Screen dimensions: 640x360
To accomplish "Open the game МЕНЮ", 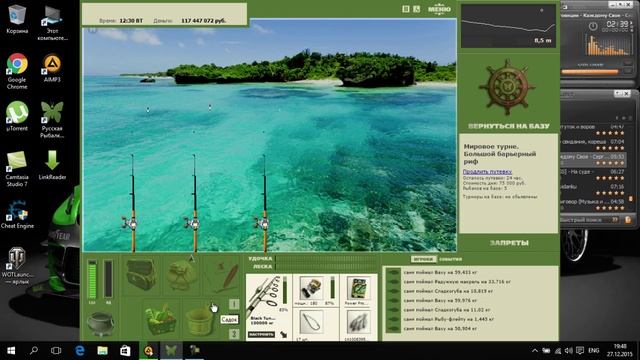I will pyautogui.click(x=439, y=9).
